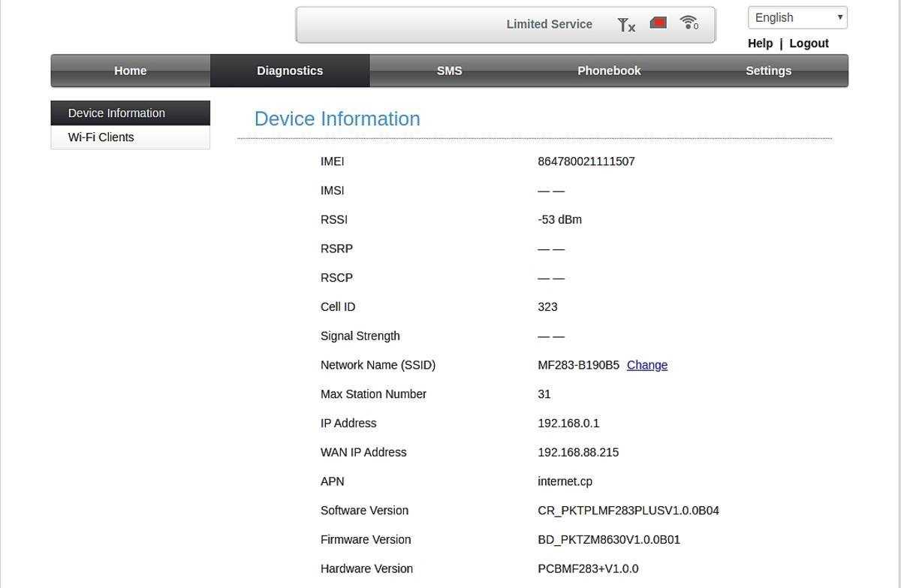Open the Settings tab
Image resolution: width=901 pixels, height=588 pixels.
pos(768,71)
